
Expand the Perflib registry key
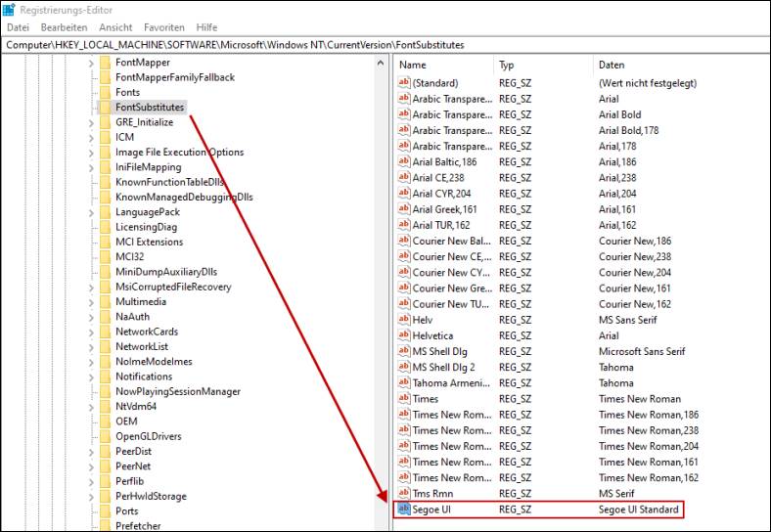pos(91,481)
